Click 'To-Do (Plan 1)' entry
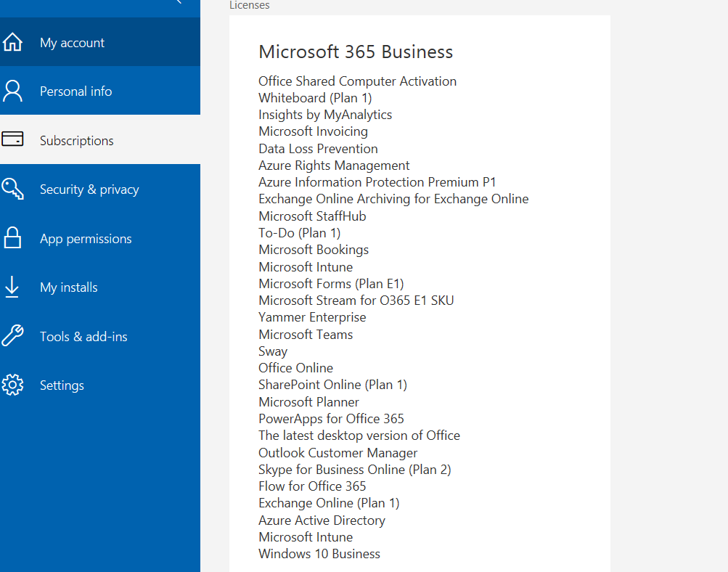 pyautogui.click(x=300, y=232)
